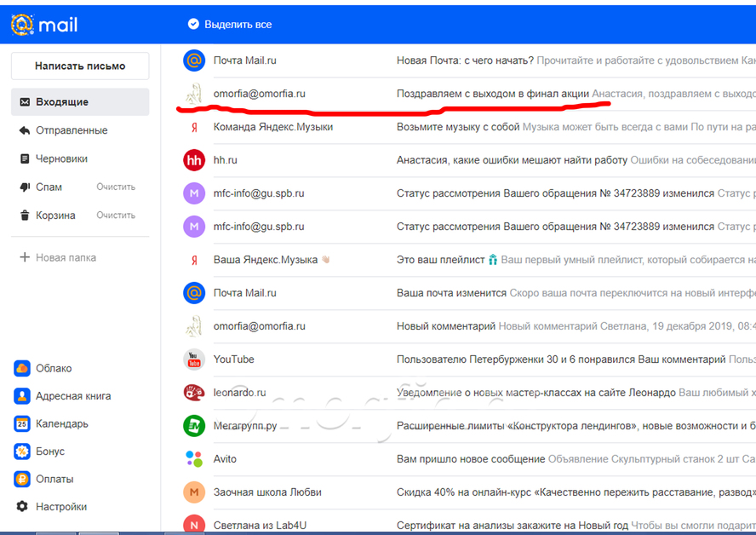This screenshot has width=756, height=535.
Task: Open email from leonardo.ru
Action: 467,393
